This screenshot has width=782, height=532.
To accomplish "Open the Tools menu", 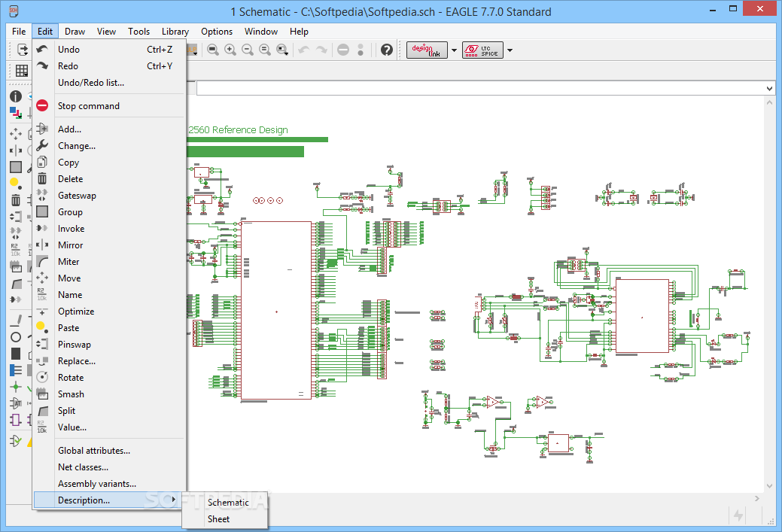I will pos(138,32).
